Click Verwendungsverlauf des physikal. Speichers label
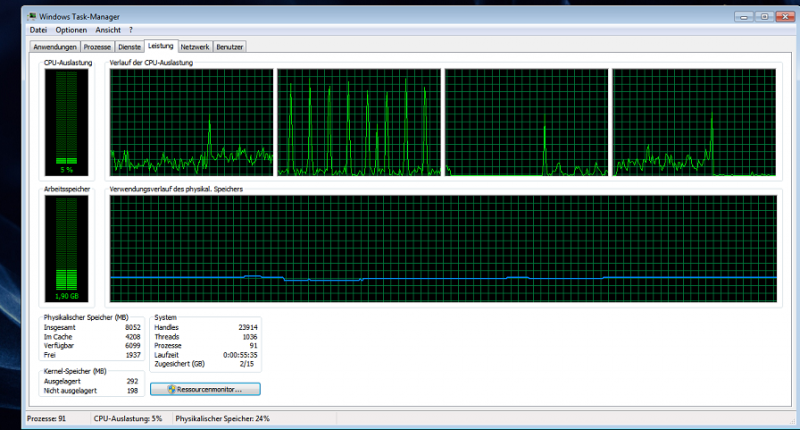This screenshot has width=800, height=430. pyautogui.click(x=176, y=189)
